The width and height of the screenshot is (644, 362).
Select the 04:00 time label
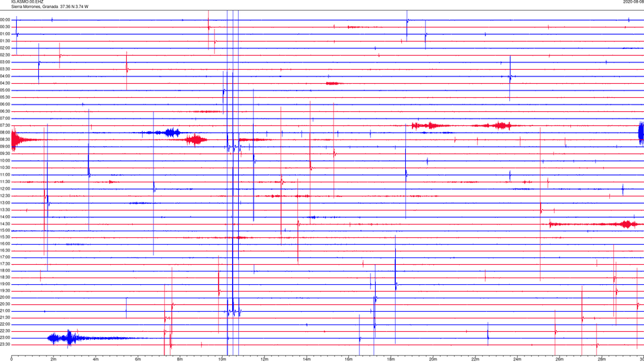[x=5, y=76]
